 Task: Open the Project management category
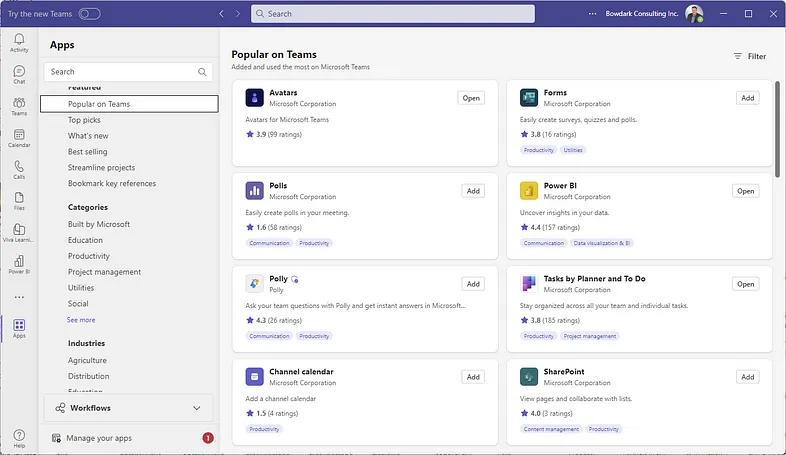(x=104, y=272)
